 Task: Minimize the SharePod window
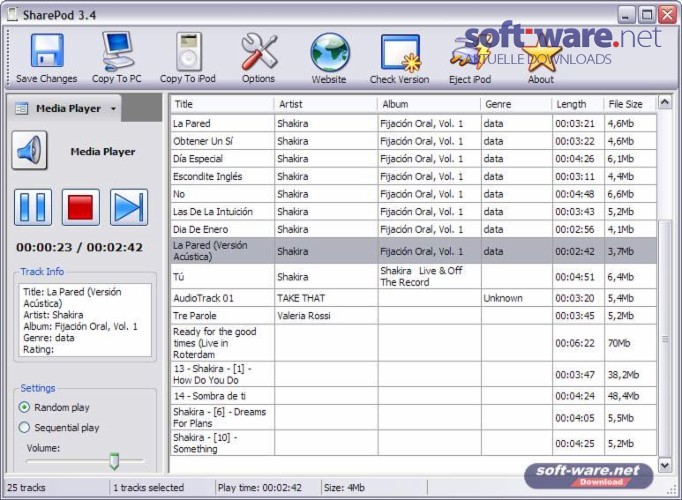pyautogui.click(x=626, y=15)
